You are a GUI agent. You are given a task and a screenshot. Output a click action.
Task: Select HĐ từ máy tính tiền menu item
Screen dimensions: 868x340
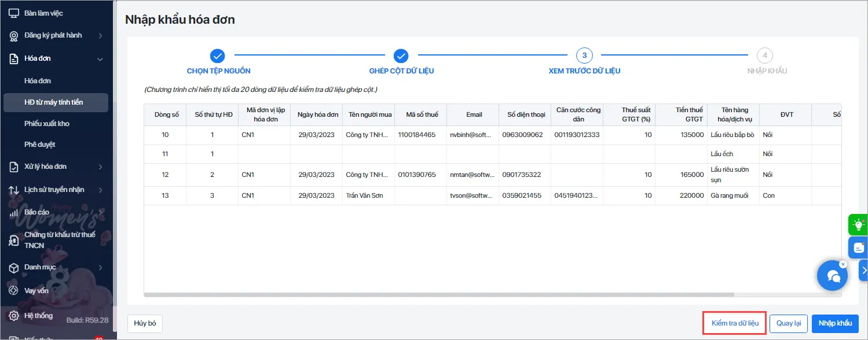(54, 102)
